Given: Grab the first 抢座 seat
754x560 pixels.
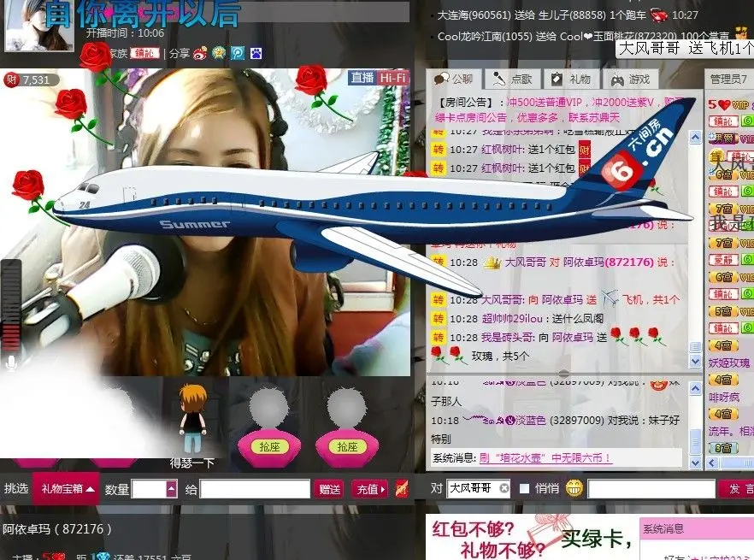Looking at the screenshot, I should [x=269, y=447].
